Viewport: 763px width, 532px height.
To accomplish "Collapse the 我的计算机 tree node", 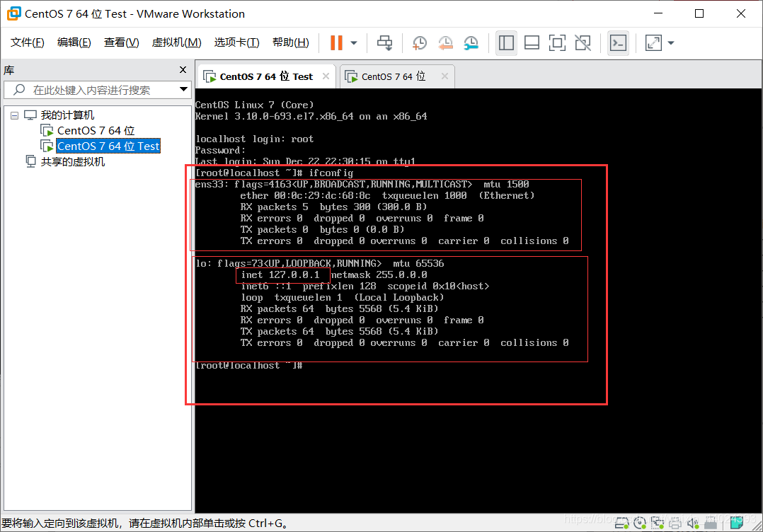I will click(x=15, y=116).
